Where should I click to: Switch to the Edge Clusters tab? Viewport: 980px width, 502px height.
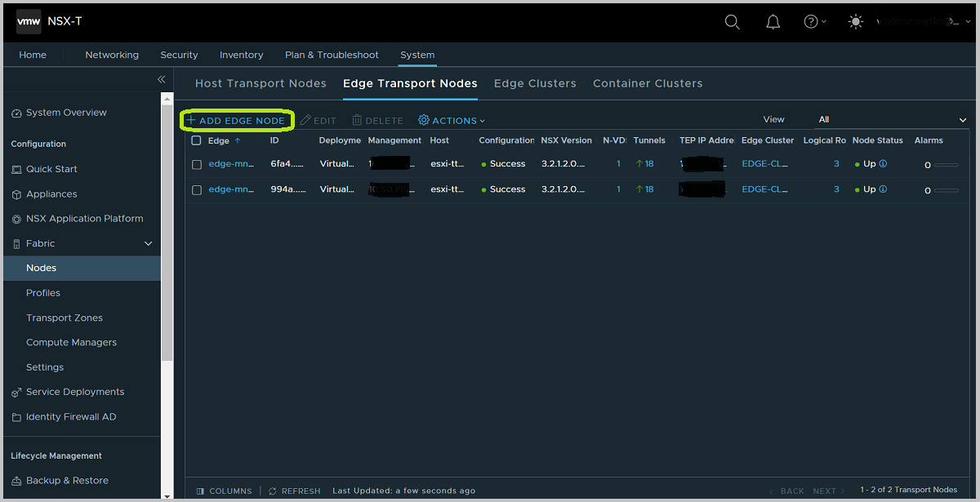click(535, 83)
